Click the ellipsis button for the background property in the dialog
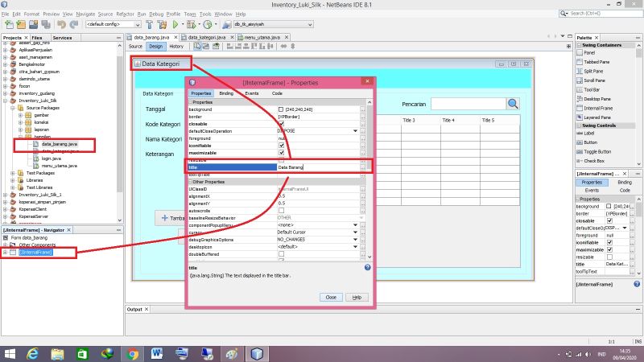This screenshot has width=644, height=362. (x=363, y=109)
